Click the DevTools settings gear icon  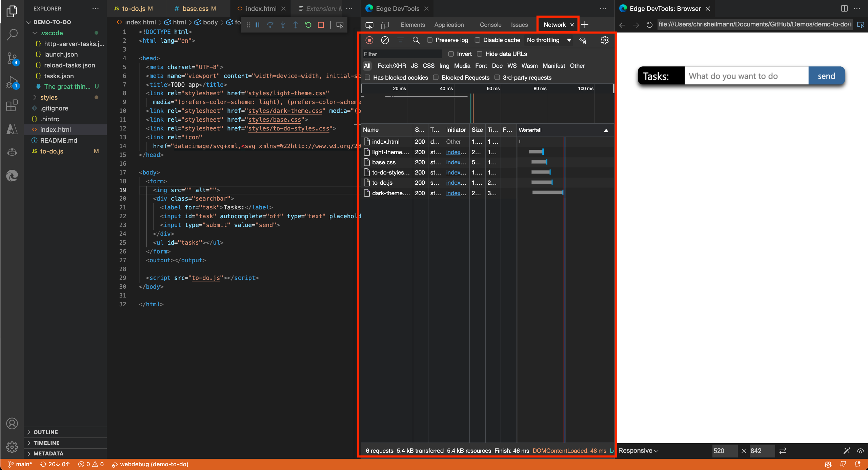[604, 40]
